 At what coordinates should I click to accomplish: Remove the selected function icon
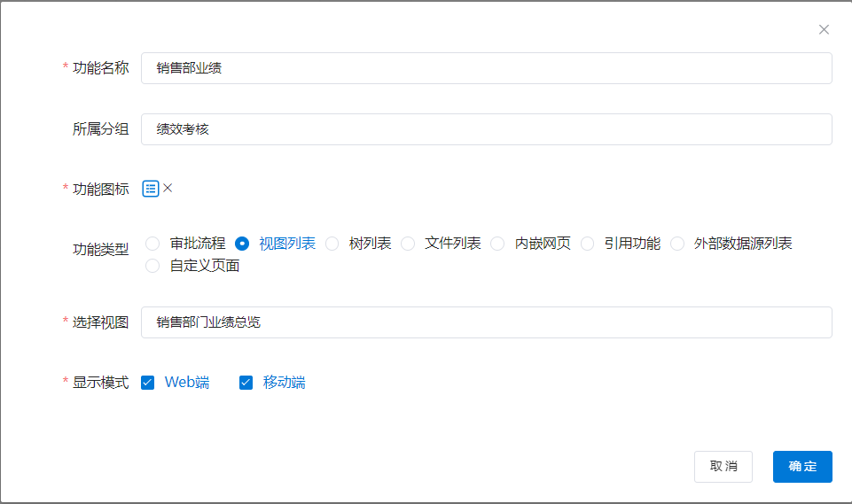tap(168, 188)
